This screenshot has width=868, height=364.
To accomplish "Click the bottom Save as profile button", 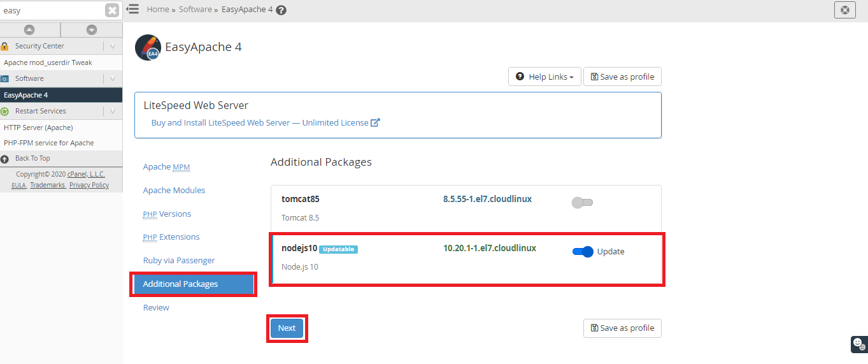I will [622, 328].
